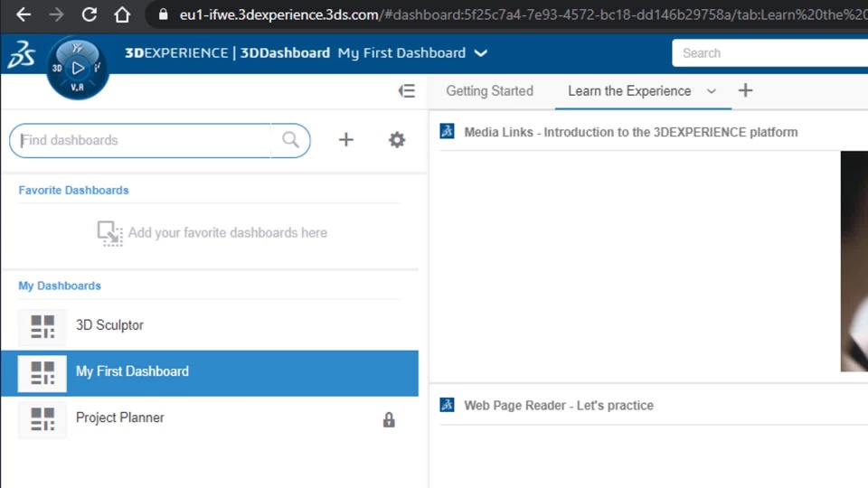Image resolution: width=868 pixels, height=488 pixels.
Task: Click the 3DS logo in header
Action: coord(20,54)
